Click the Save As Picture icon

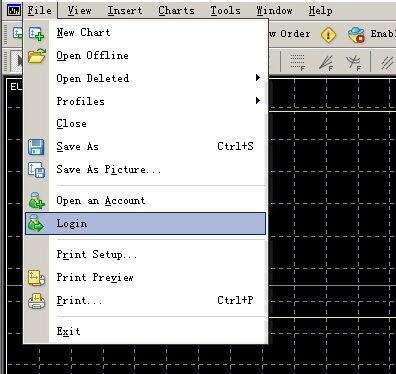pyautogui.click(x=36, y=170)
